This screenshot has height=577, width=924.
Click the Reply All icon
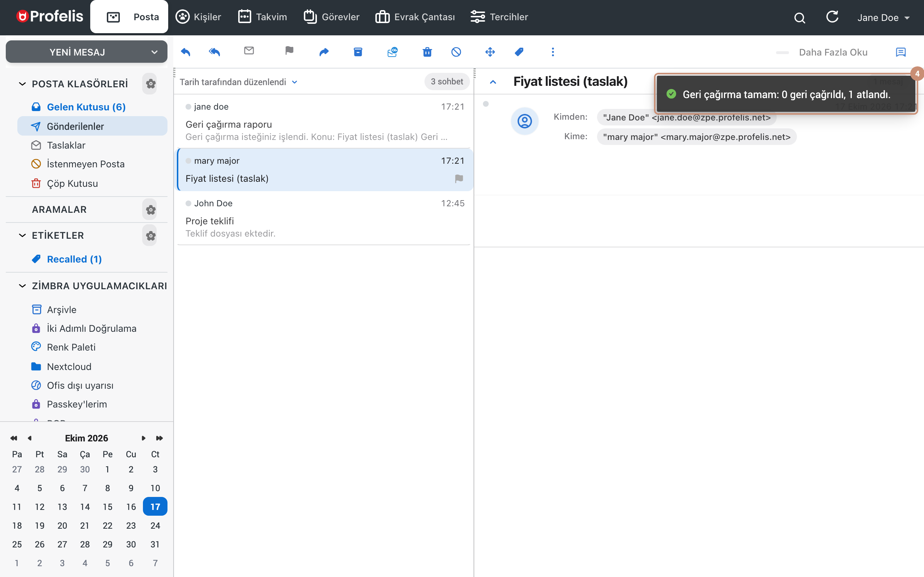215,52
